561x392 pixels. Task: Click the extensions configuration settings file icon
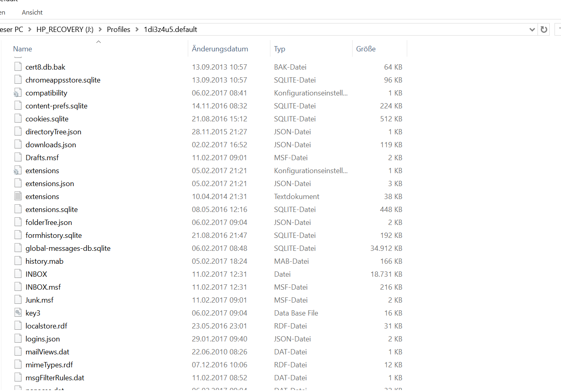[x=17, y=171]
